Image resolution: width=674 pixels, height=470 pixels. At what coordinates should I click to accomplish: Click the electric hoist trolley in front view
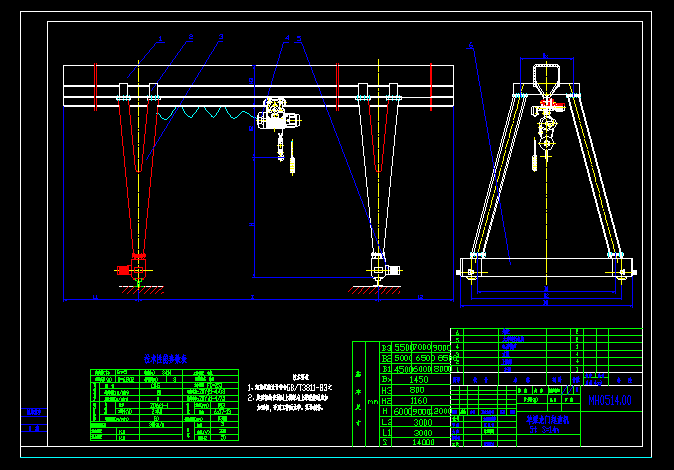coord(276,118)
